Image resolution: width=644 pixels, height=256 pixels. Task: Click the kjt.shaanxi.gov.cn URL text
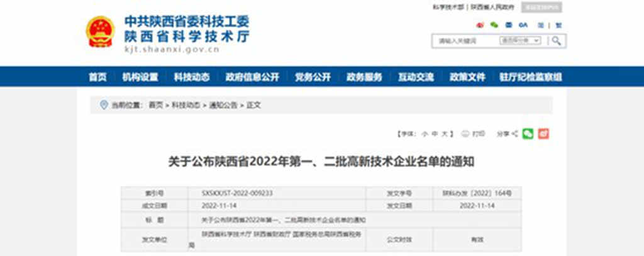point(172,50)
